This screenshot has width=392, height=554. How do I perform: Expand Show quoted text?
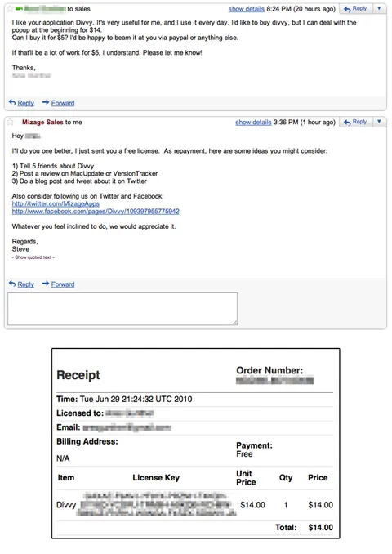pyautogui.click(x=33, y=257)
